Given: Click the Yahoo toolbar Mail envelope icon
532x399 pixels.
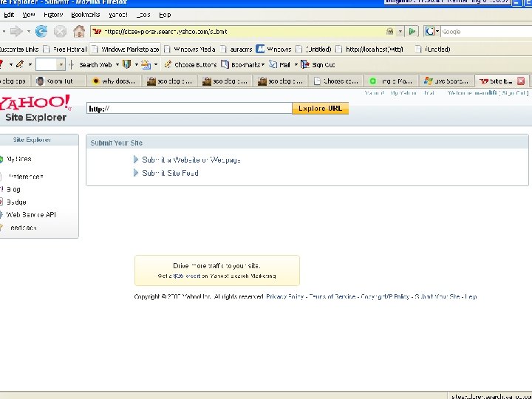Looking at the screenshot, I should tap(273, 64).
